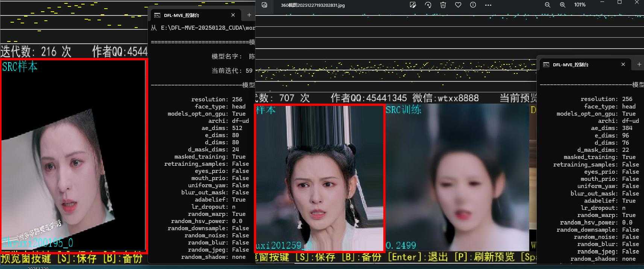Show file info with the info icon
This screenshot has width=644, height=269.
473,5
